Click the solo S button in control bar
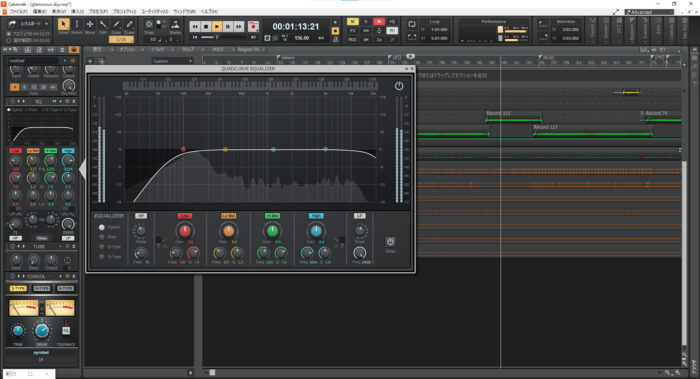700x379 pixels. [x=366, y=21]
